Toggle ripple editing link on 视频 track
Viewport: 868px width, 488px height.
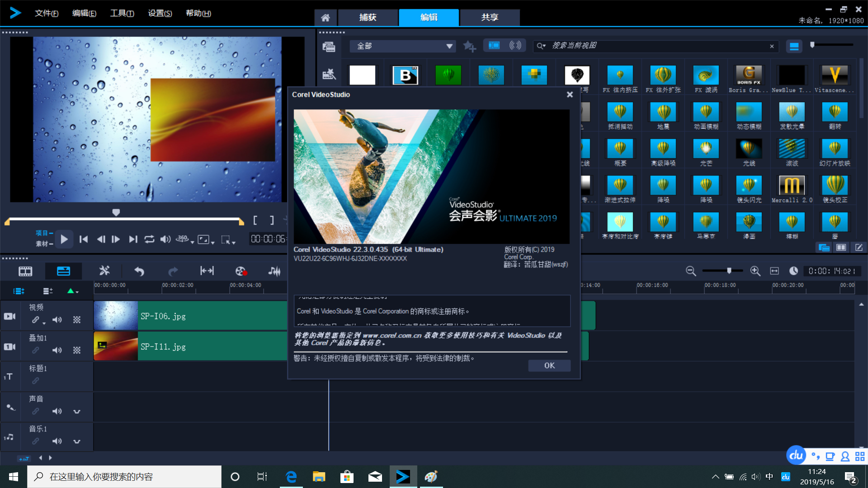pyautogui.click(x=35, y=320)
